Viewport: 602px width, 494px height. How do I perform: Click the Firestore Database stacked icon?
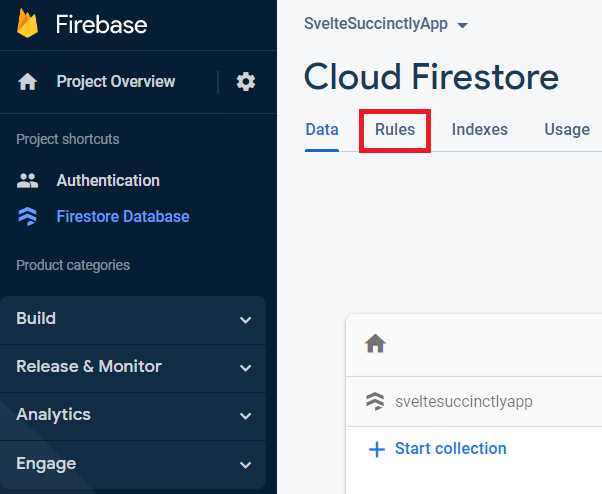pos(28,216)
